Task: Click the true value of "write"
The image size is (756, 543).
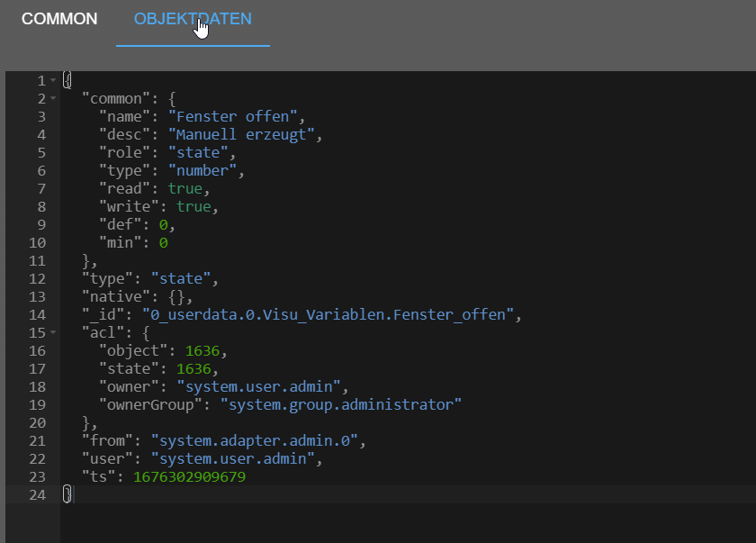Action: tap(195, 206)
